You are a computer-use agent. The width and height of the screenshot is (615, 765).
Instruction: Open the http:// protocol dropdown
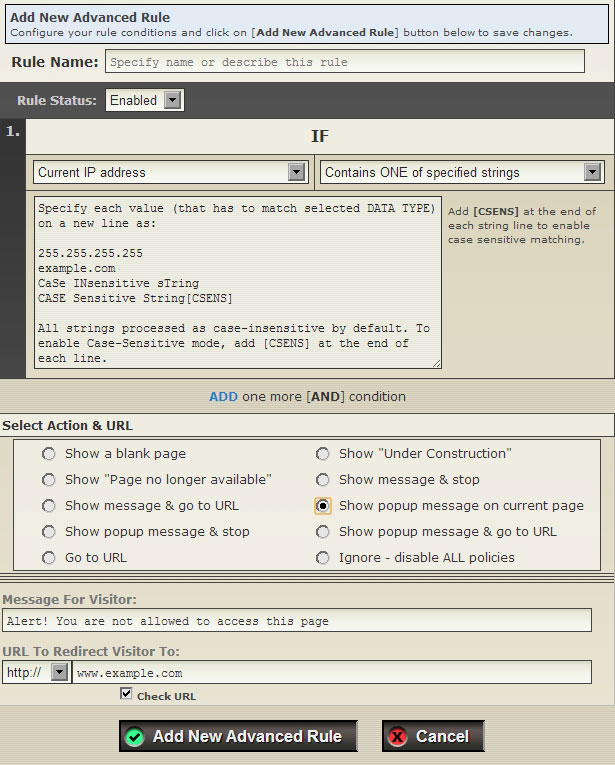tap(59, 672)
